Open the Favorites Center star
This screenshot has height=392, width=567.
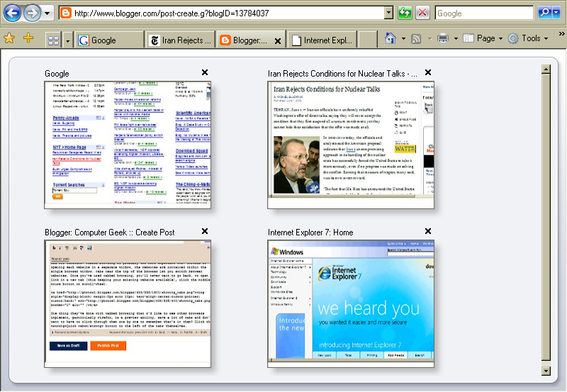[x=9, y=38]
